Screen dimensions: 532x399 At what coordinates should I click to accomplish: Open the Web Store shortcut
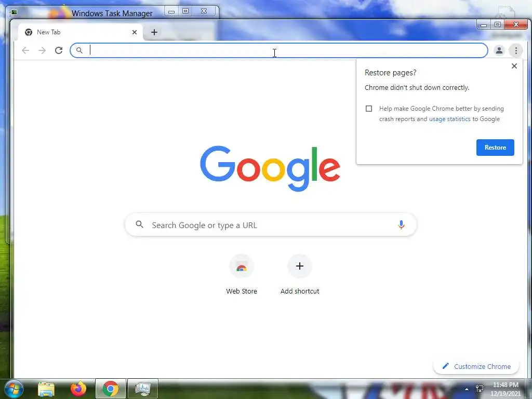tap(242, 274)
